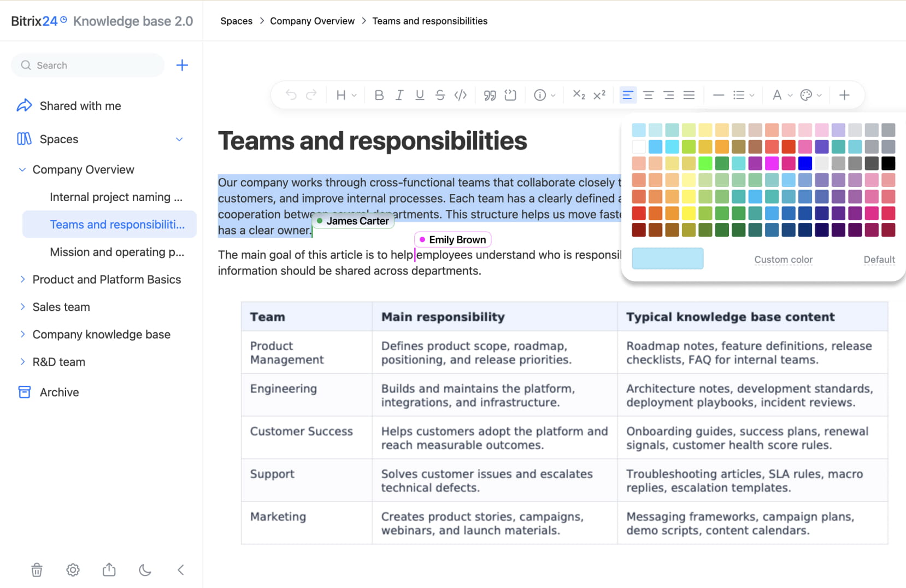Insert a blockquote using the quote icon
This screenshot has height=588, width=906.
[x=490, y=95]
